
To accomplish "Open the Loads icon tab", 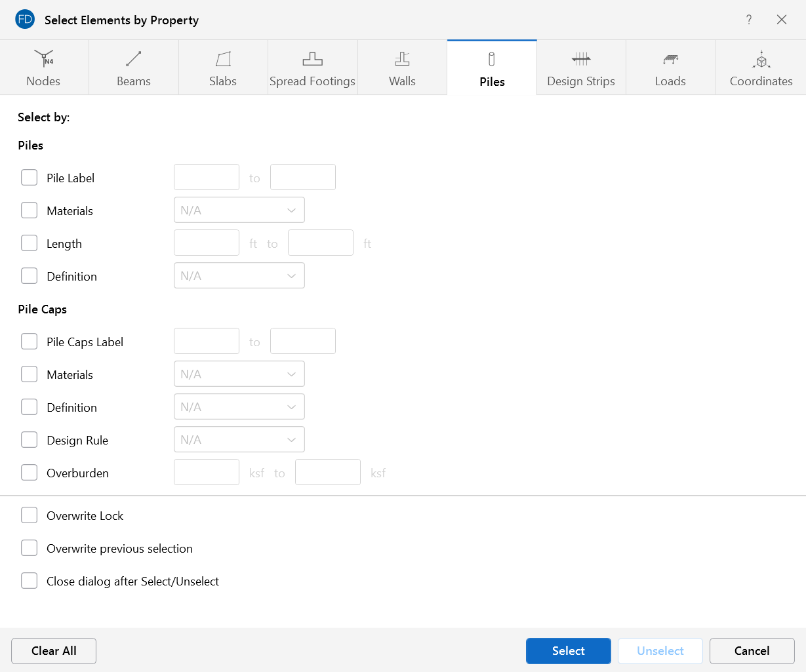I will click(x=670, y=60).
